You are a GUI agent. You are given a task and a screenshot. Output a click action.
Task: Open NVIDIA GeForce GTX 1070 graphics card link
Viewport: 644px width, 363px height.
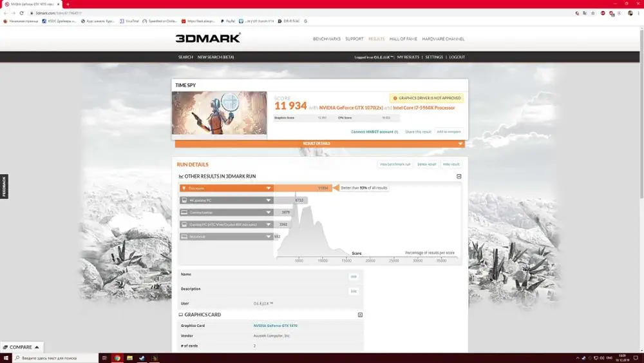click(275, 326)
